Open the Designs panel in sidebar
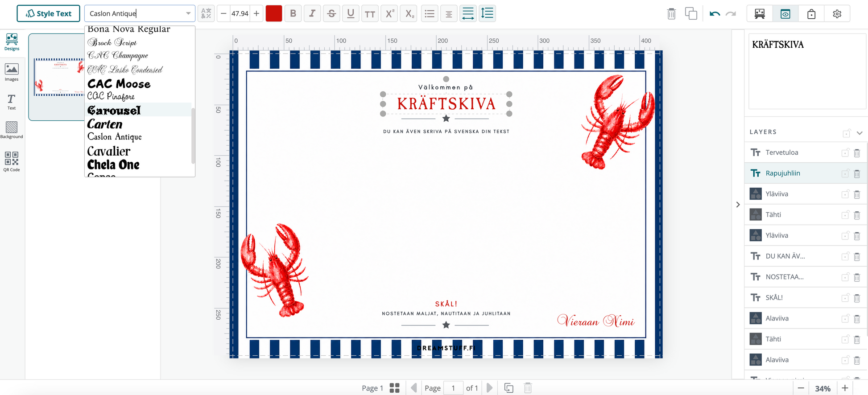 (12, 42)
